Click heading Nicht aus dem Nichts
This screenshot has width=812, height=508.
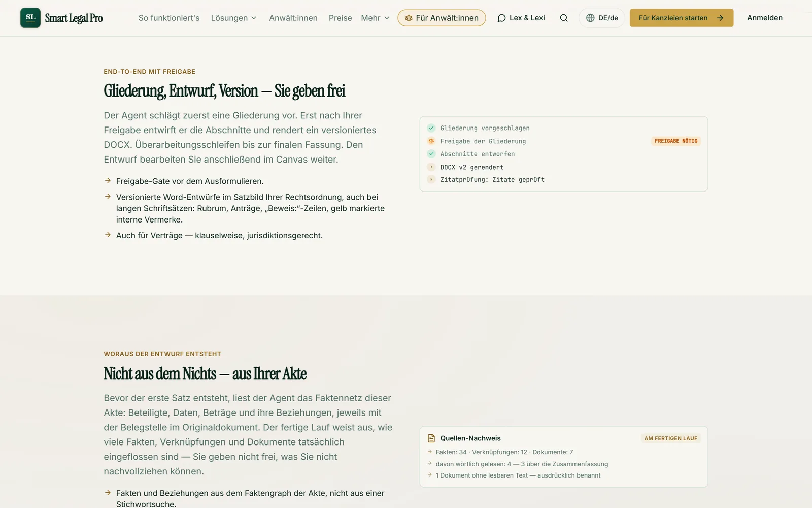coord(205,374)
